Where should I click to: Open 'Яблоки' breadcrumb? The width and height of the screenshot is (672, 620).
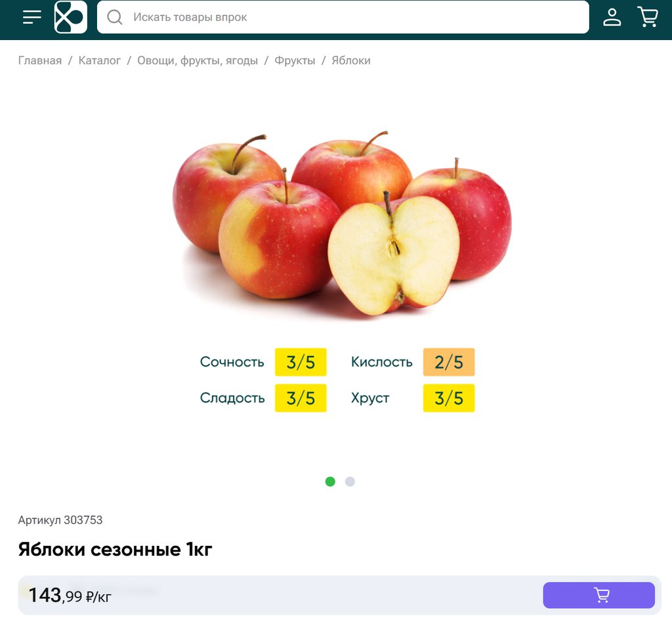pyautogui.click(x=351, y=60)
